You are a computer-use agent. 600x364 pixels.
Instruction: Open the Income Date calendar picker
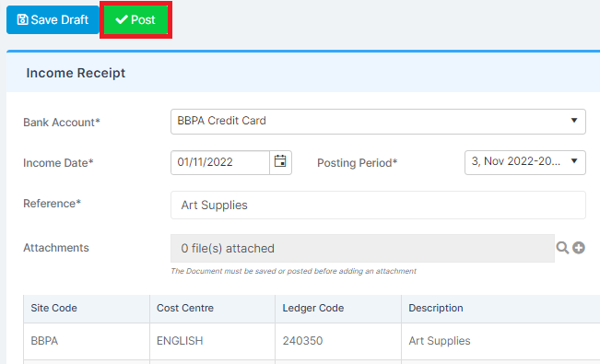click(x=280, y=162)
